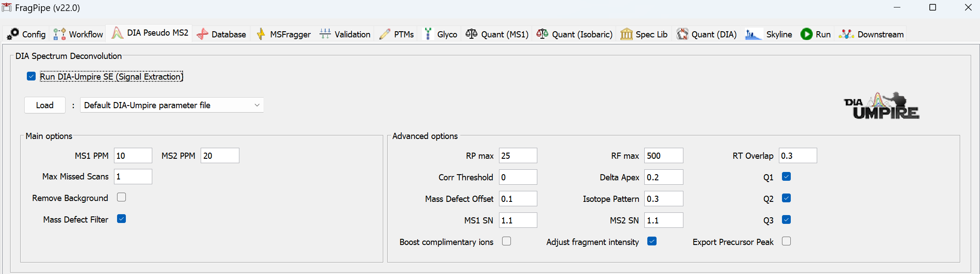Open Default DIA-Umpire parameter file dropdown
The height and width of the screenshot is (274, 980).
pyautogui.click(x=172, y=105)
